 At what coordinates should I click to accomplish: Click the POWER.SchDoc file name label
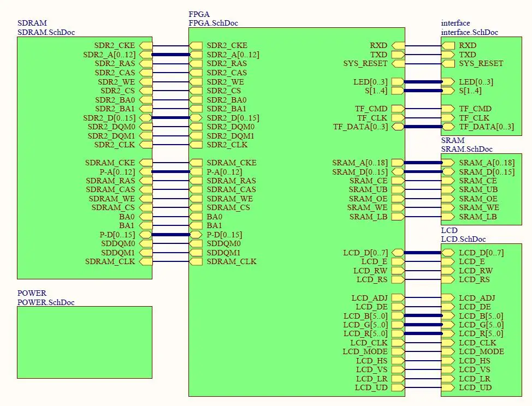point(46,303)
